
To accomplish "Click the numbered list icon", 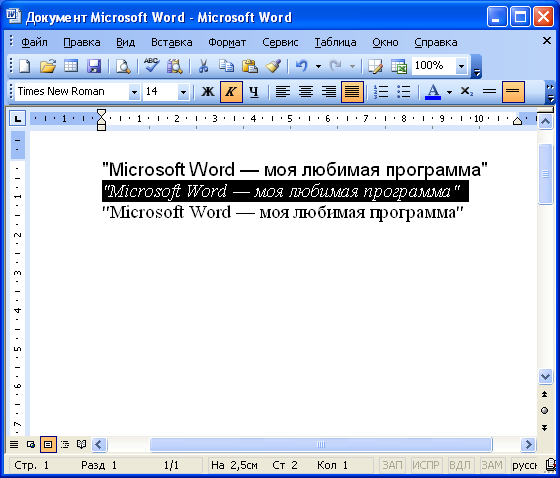I will (381, 92).
